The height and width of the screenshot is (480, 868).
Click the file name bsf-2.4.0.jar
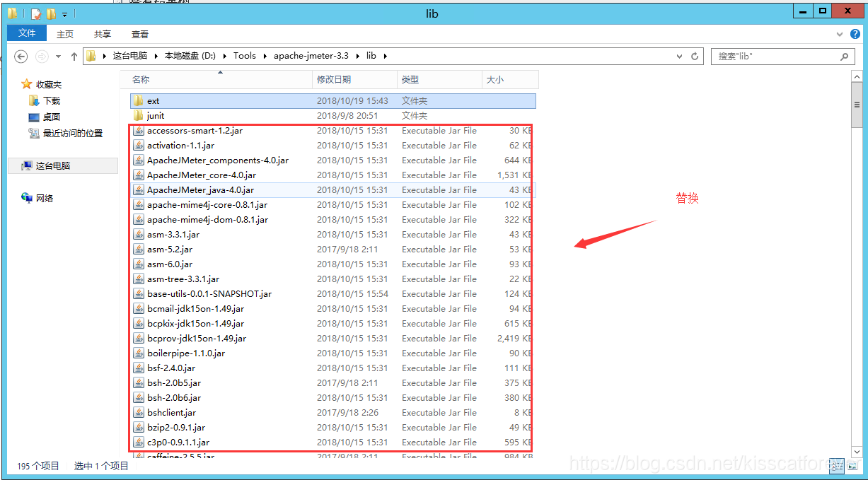tap(171, 368)
